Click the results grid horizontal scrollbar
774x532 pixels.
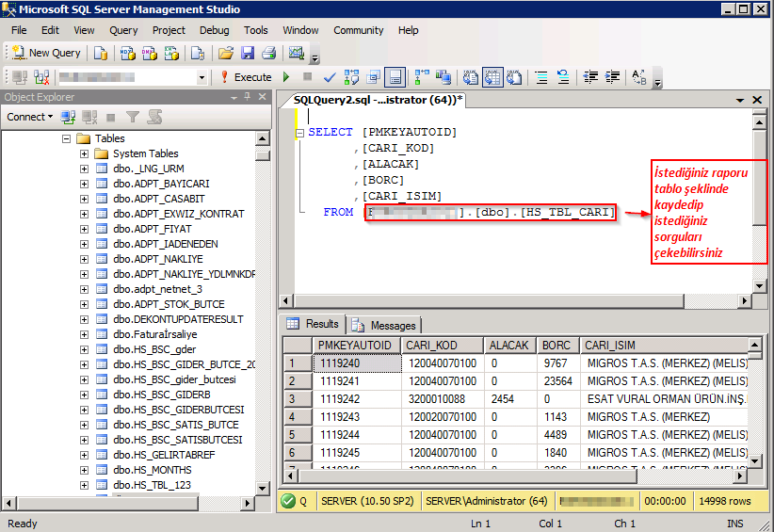click(468, 476)
